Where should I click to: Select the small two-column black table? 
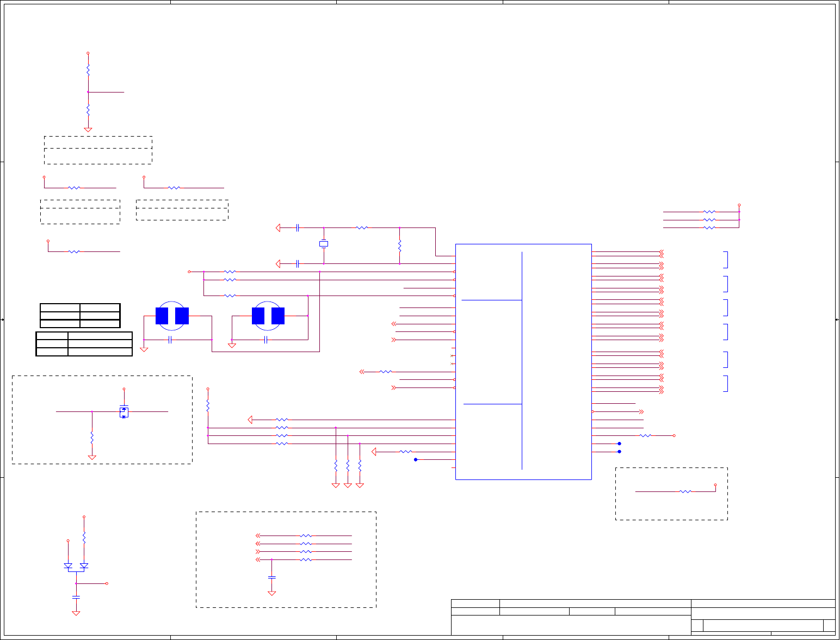point(80,316)
